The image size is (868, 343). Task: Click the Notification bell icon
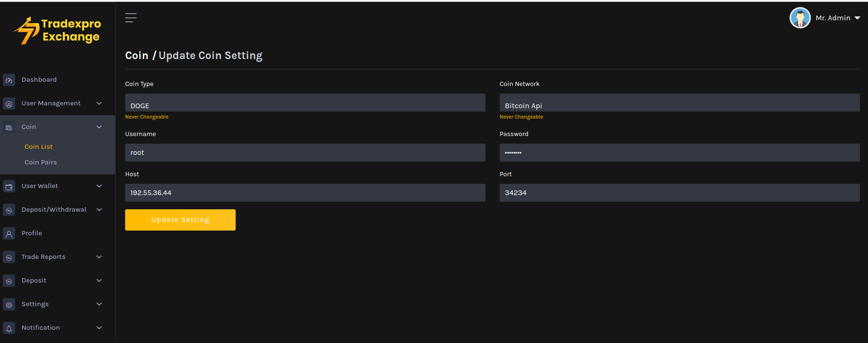[9, 328]
